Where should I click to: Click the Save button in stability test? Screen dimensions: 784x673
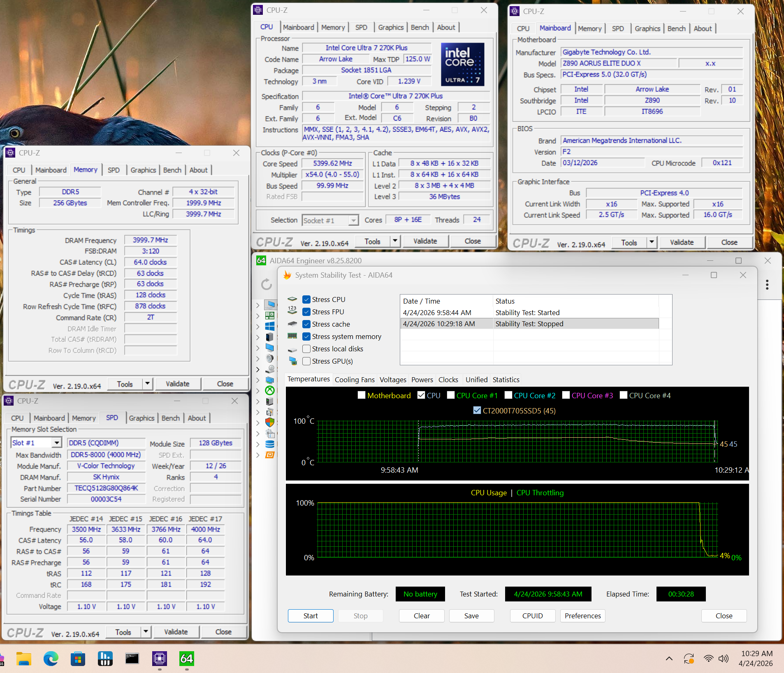point(471,616)
